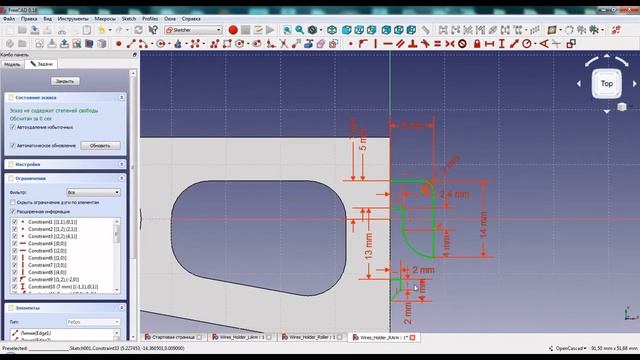
Task: Collapse the 'Ограничения' section
Action: [122, 178]
